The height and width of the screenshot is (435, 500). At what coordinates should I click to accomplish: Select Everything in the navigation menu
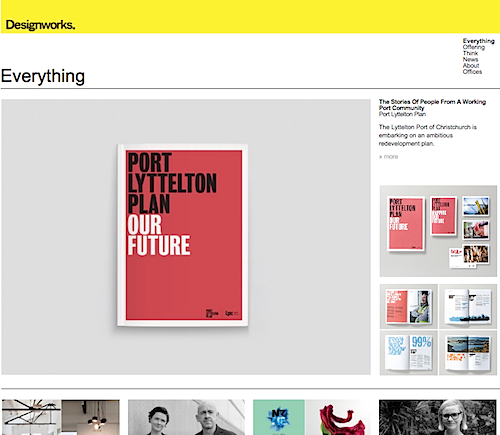478,41
